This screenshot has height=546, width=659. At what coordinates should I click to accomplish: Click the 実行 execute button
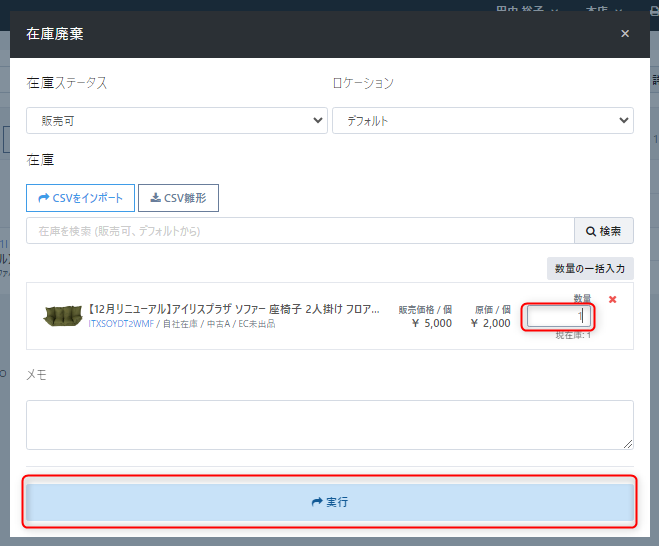330,502
